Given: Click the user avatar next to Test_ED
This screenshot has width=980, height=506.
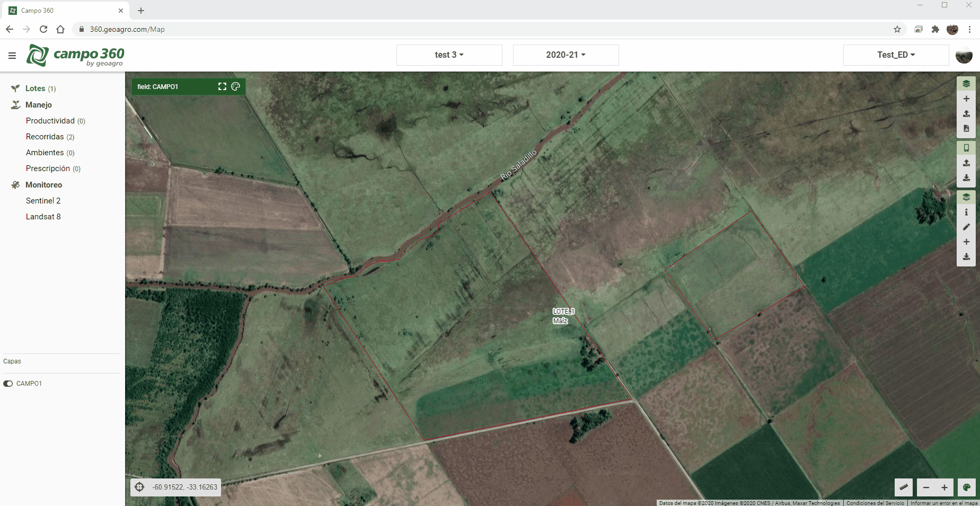Looking at the screenshot, I should (964, 55).
